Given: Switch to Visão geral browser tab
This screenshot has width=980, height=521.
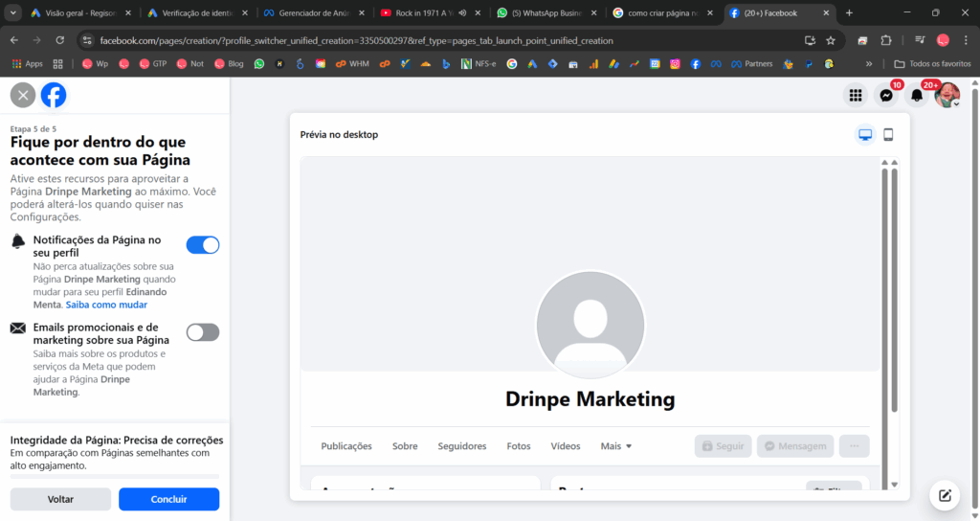Looking at the screenshot, I should [x=81, y=12].
